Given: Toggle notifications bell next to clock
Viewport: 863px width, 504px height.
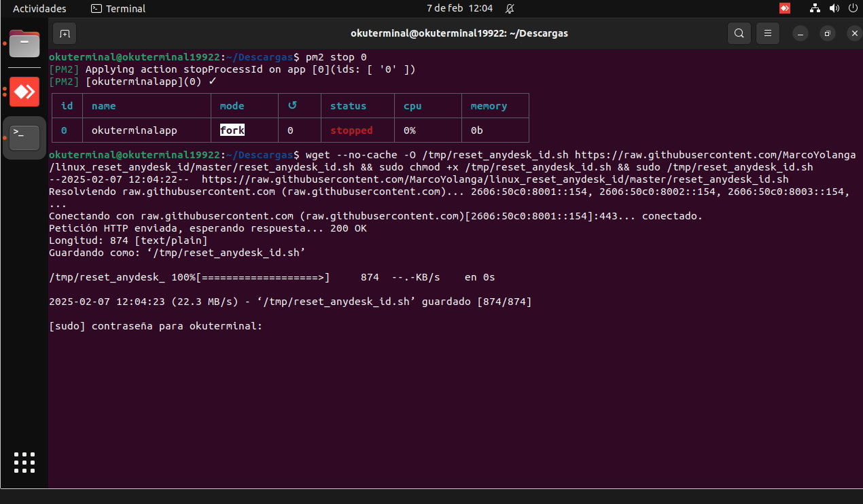Looking at the screenshot, I should pos(510,9).
